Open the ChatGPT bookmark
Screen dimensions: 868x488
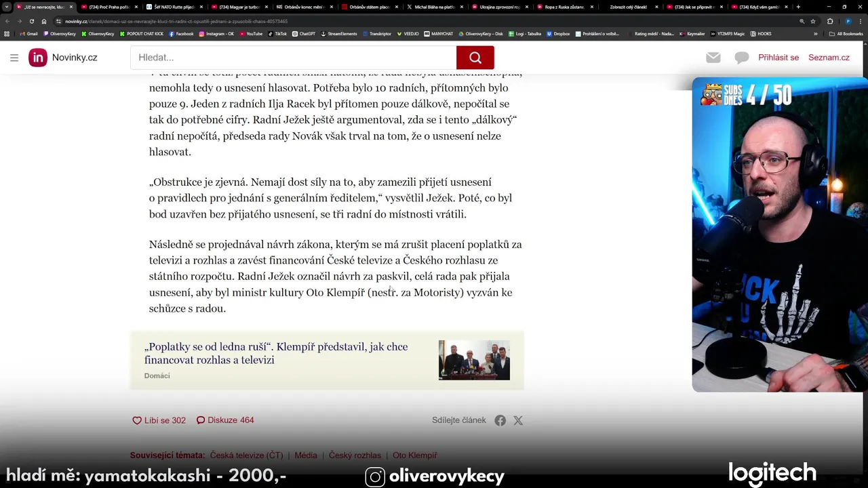click(x=304, y=33)
